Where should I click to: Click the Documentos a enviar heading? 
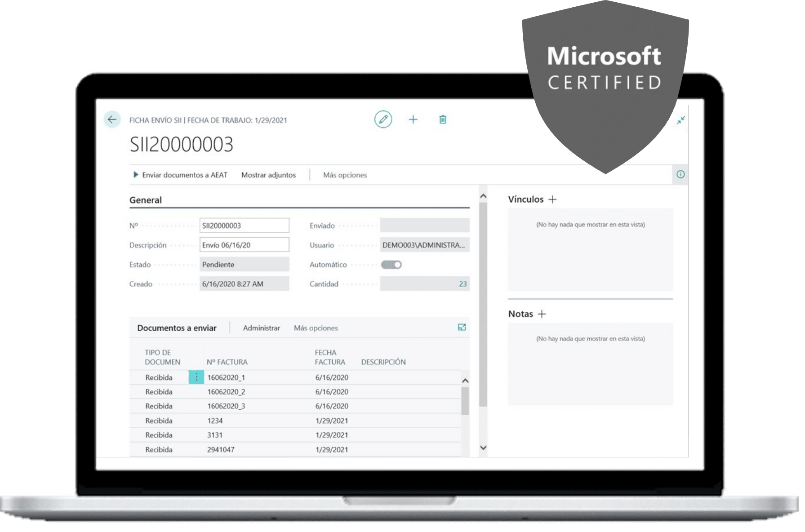coord(177,328)
